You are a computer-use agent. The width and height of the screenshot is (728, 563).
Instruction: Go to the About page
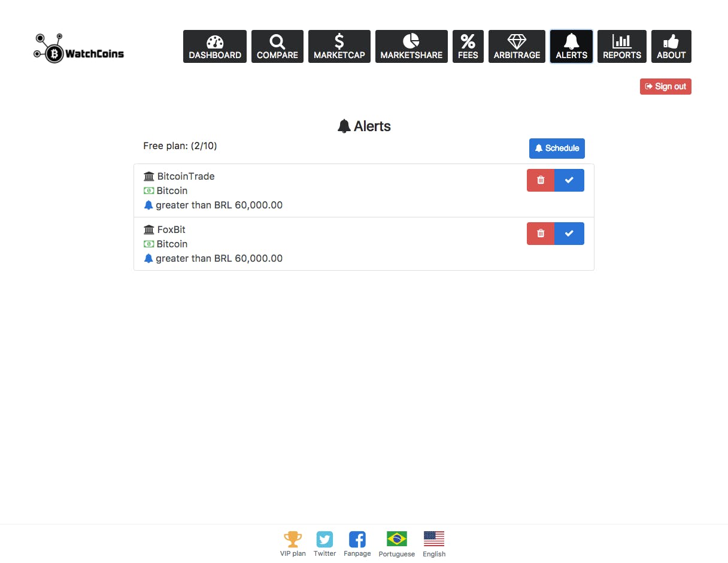coord(671,47)
